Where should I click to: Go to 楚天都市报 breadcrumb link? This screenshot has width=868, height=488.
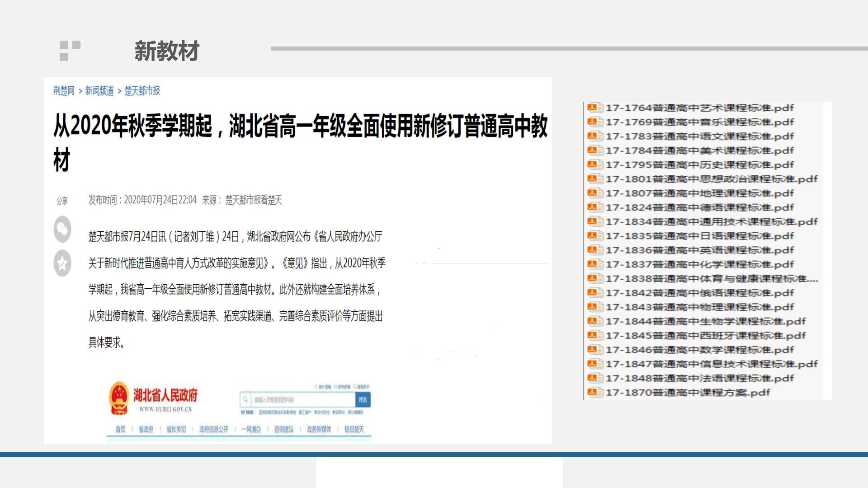[142, 91]
